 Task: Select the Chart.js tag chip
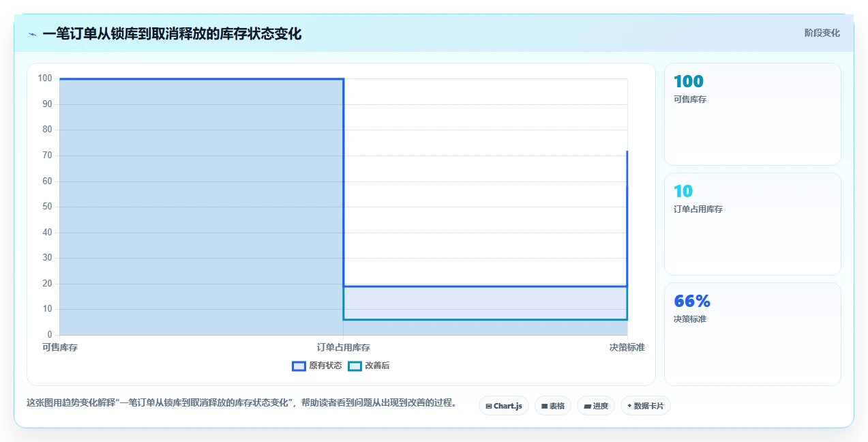[503, 406]
